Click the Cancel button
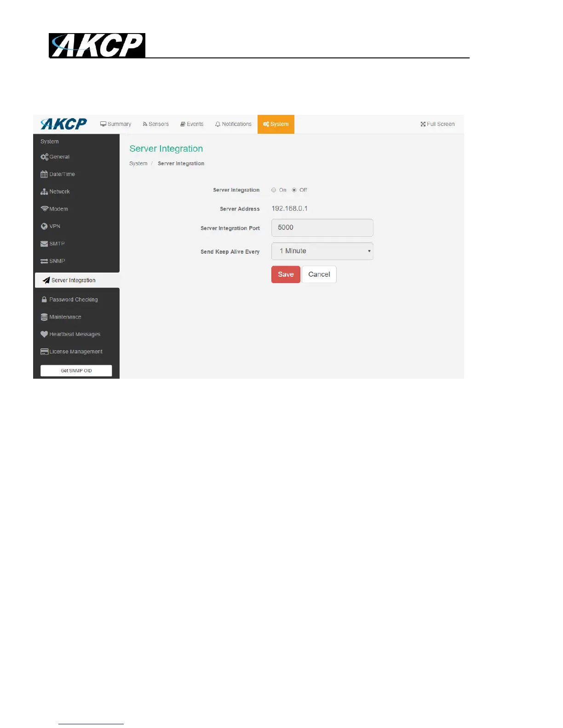 [x=319, y=274]
